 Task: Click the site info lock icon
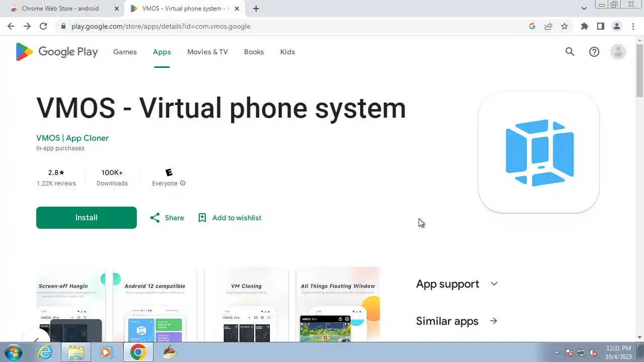pyautogui.click(x=63, y=26)
